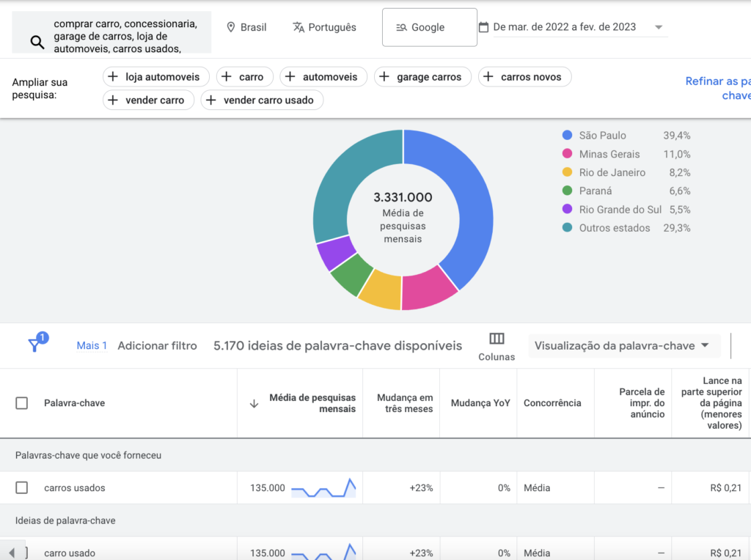Image resolution: width=751 pixels, height=560 pixels.
Task: Check the 'carro usado' row checkbox
Action: [x=22, y=553]
